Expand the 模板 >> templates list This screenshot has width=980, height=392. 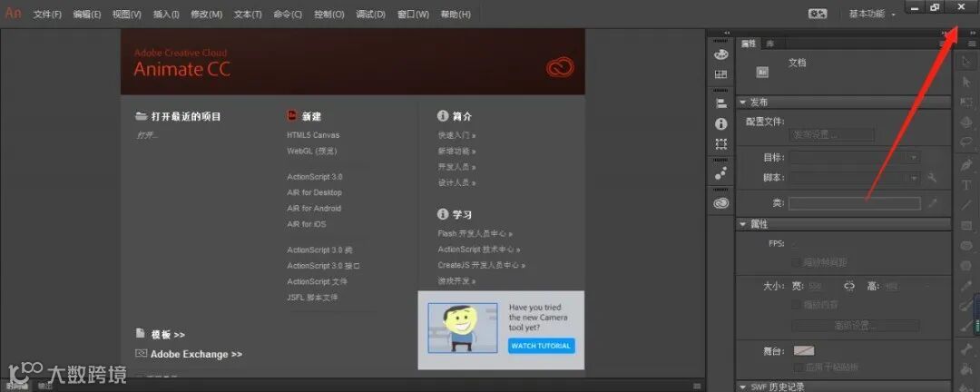point(168,335)
